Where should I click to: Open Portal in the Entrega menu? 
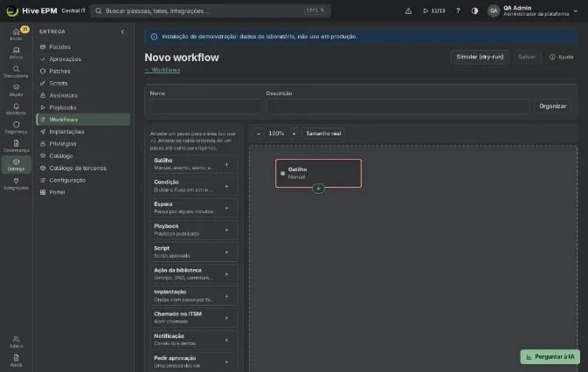click(x=83, y=192)
